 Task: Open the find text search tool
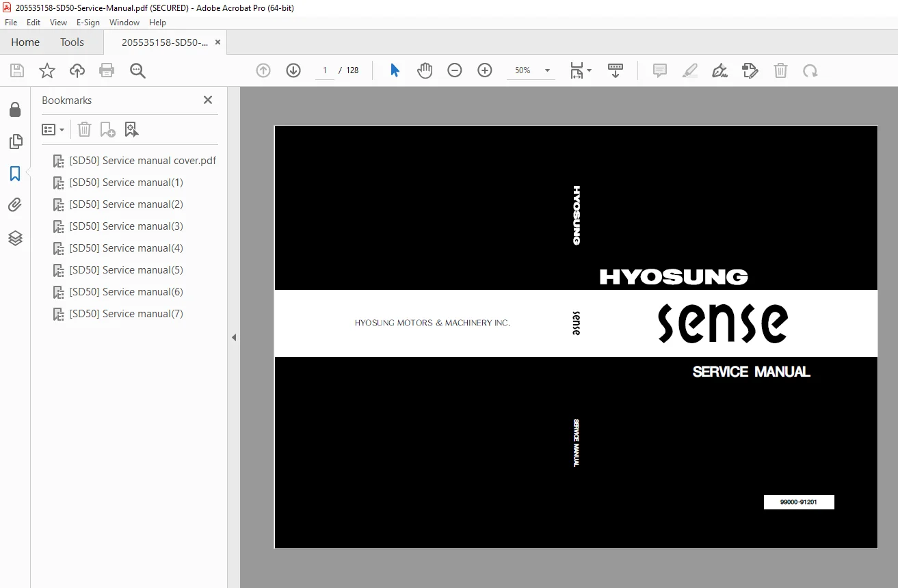tap(137, 70)
